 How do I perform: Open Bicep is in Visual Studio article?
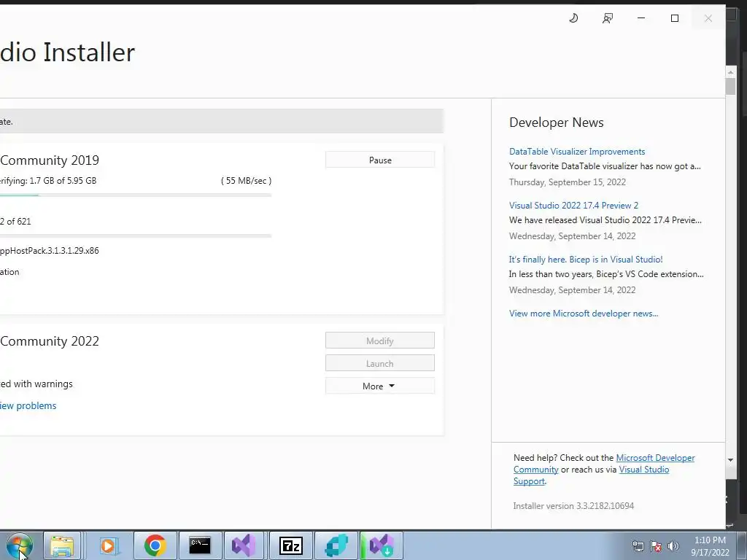coord(586,260)
